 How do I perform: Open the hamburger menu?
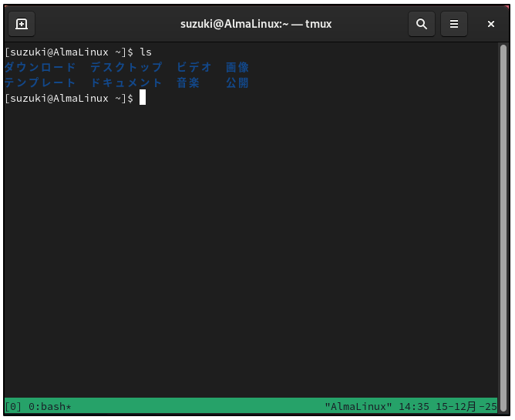(x=455, y=24)
